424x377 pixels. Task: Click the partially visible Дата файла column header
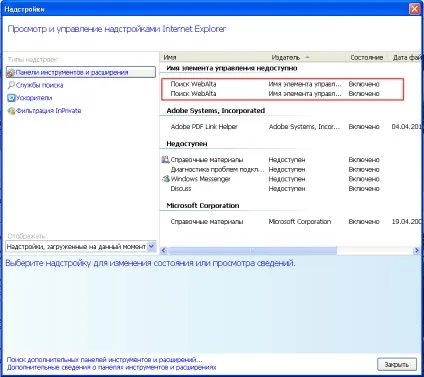tap(406, 57)
